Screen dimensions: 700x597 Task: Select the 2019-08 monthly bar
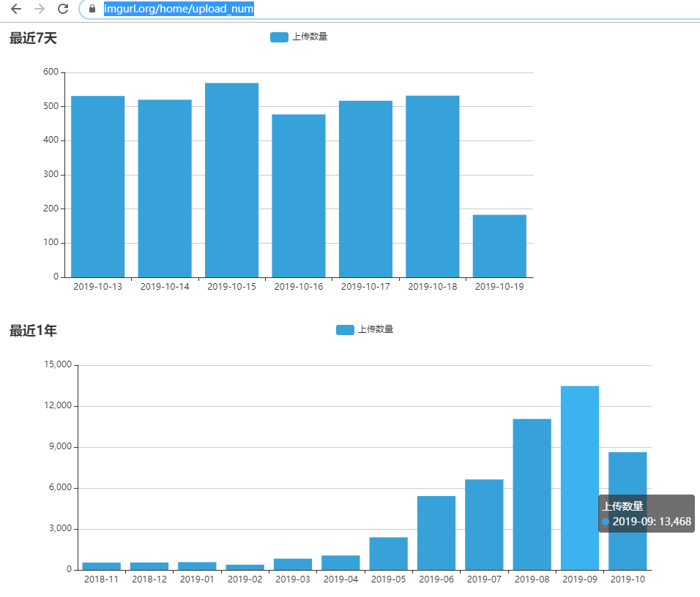[532, 494]
